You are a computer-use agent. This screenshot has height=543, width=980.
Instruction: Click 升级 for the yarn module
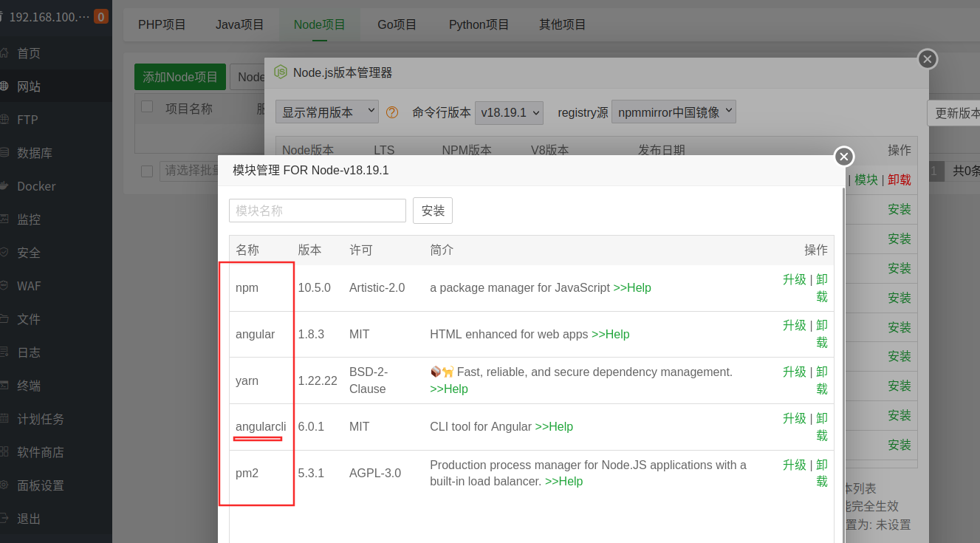(795, 372)
